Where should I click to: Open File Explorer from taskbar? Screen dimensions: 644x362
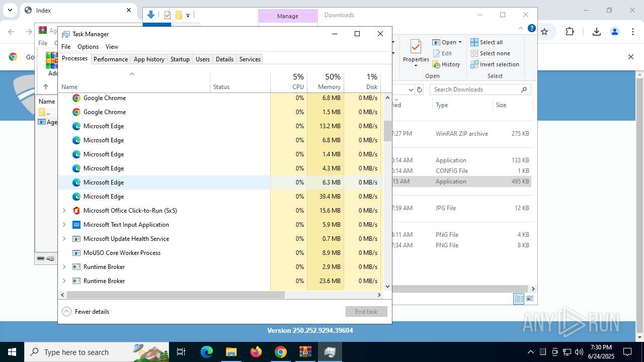pos(231,352)
